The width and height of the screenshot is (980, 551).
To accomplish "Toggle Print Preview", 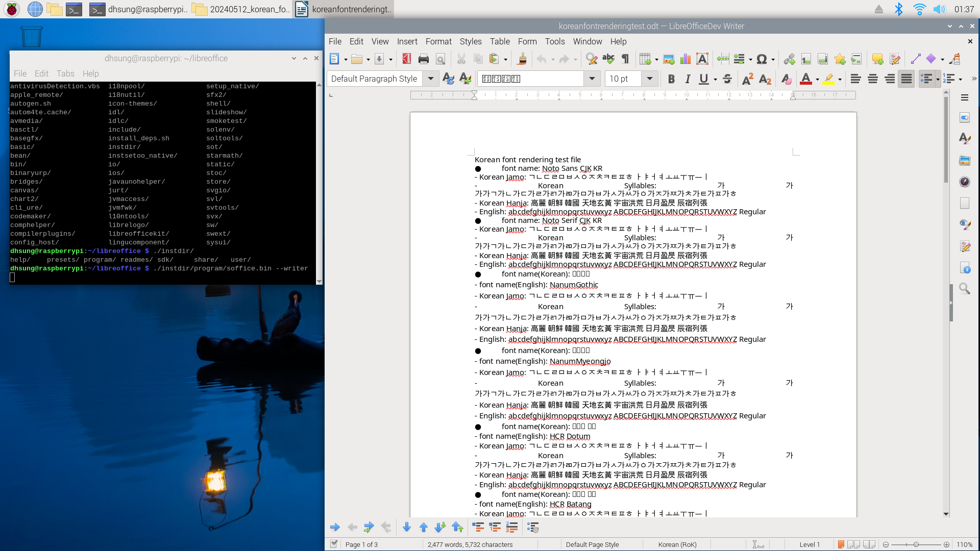I will [x=440, y=59].
